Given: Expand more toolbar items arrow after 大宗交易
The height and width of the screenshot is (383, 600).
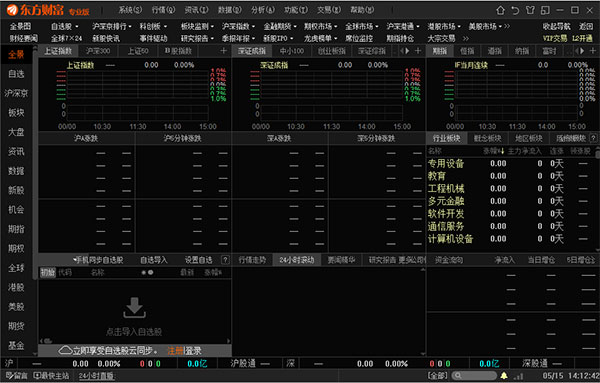Looking at the screenshot, I should [466, 38].
